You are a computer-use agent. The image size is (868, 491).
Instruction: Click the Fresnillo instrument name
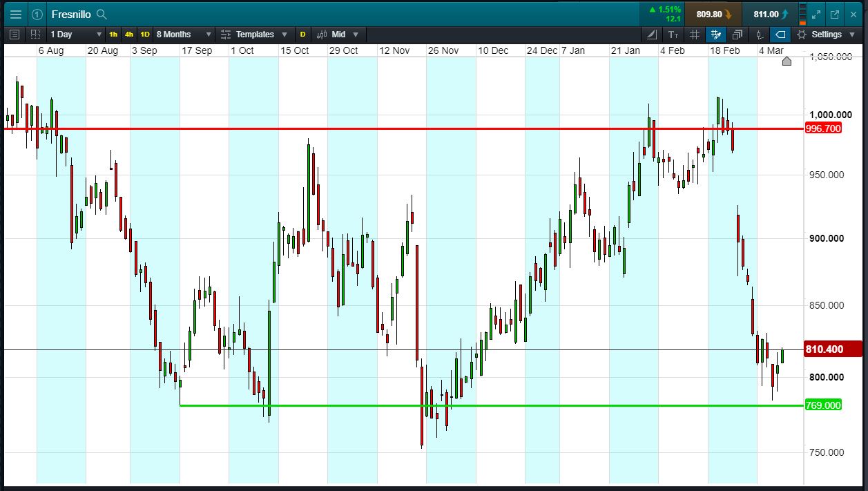[72, 14]
